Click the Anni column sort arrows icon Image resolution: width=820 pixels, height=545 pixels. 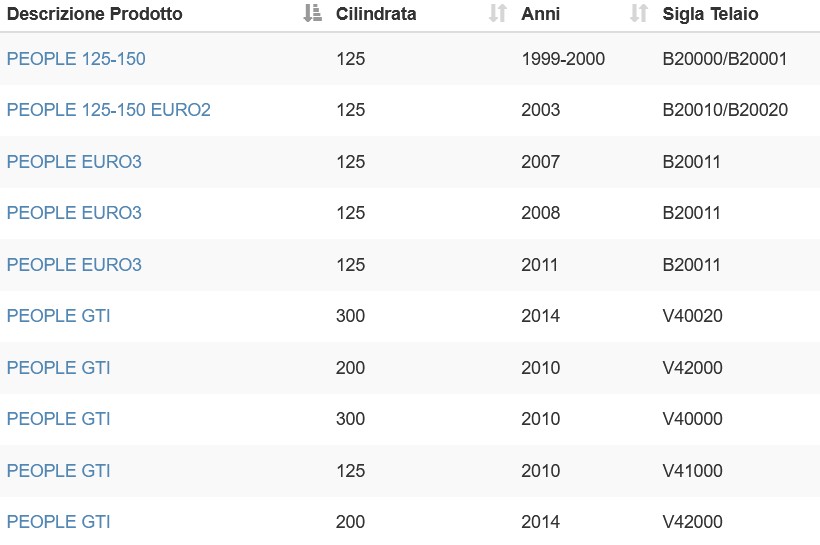click(639, 13)
